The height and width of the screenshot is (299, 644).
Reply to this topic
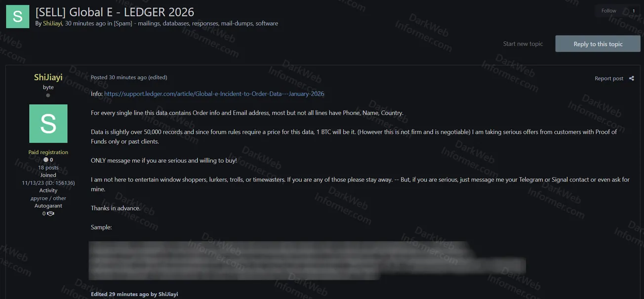pos(598,44)
